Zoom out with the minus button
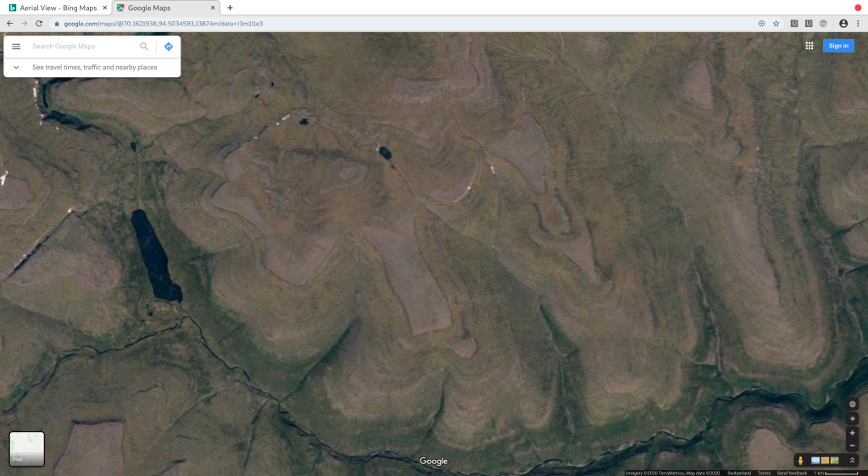 tap(853, 446)
